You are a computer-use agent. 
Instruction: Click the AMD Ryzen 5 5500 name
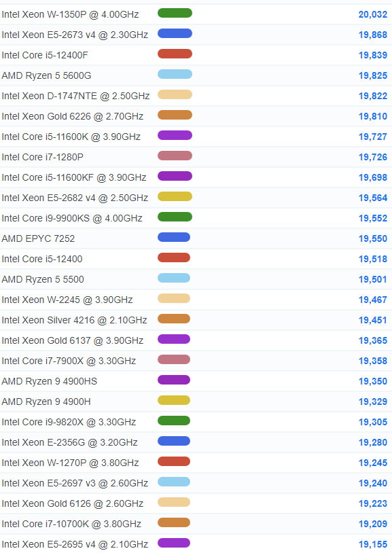click(x=43, y=279)
